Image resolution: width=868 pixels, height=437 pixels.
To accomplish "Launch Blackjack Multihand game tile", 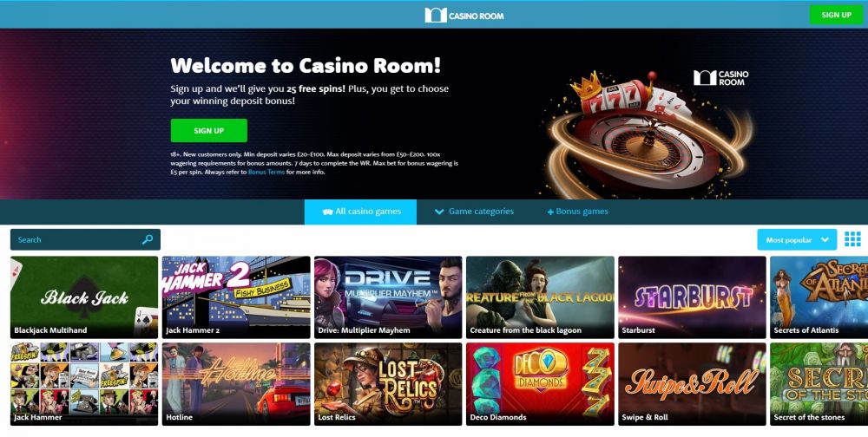I will (84, 297).
